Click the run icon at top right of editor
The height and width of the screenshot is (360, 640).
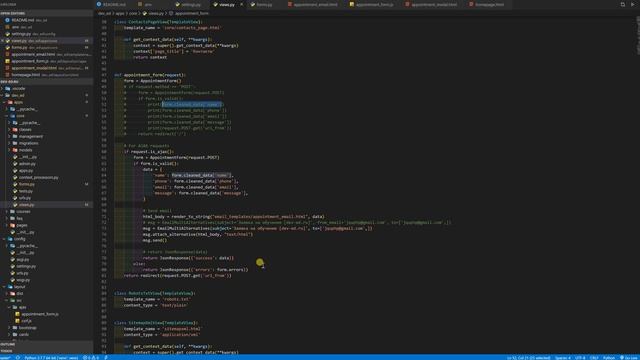coord(633,4)
